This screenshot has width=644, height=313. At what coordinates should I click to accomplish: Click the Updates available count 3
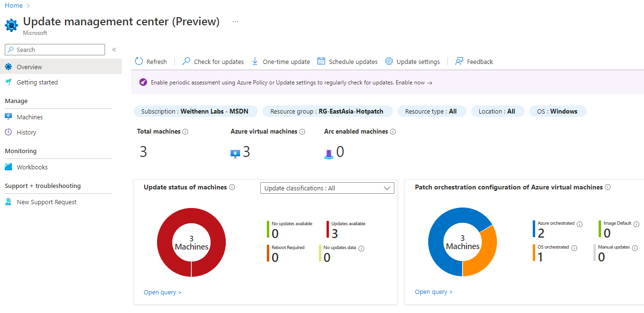(x=335, y=234)
